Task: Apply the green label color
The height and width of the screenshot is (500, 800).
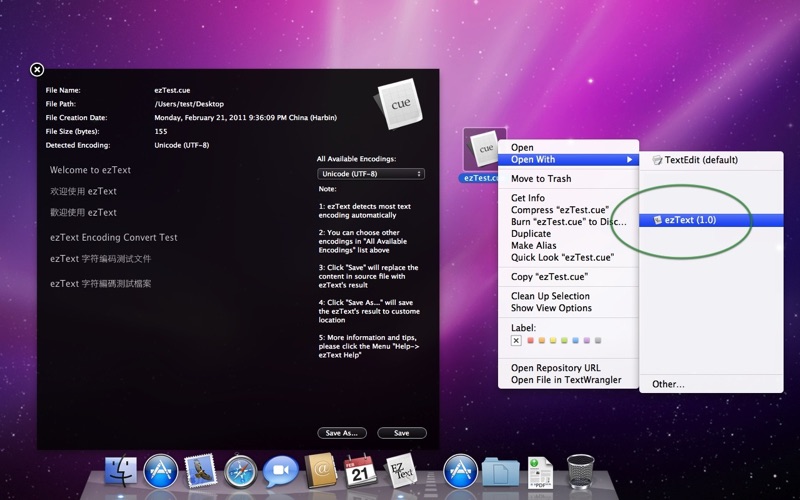Action: point(564,340)
